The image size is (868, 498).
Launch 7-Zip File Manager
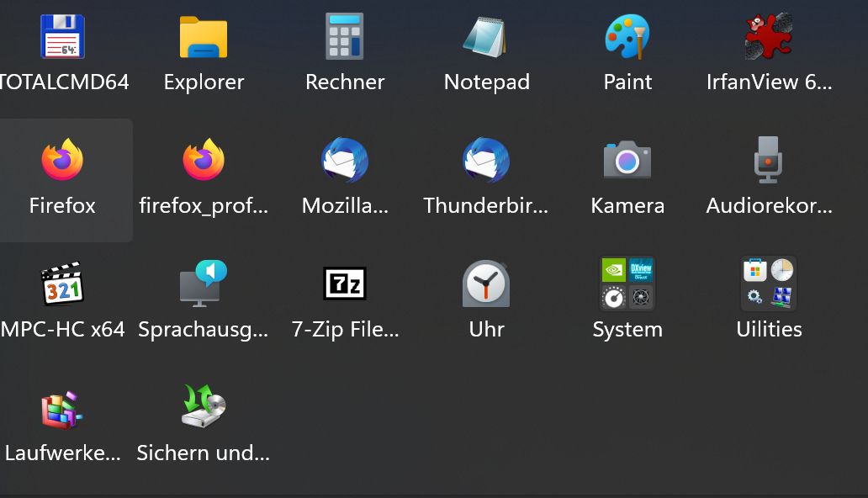tap(344, 283)
